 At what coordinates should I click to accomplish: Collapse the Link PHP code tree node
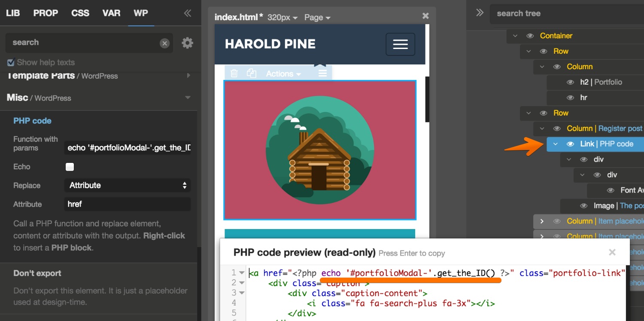pyautogui.click(x=555, y=144)
